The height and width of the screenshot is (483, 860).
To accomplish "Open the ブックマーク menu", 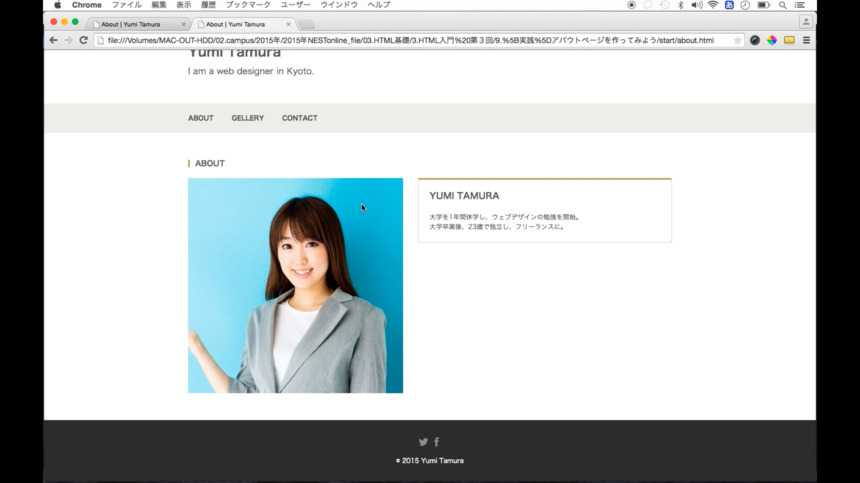I will 248,5.
